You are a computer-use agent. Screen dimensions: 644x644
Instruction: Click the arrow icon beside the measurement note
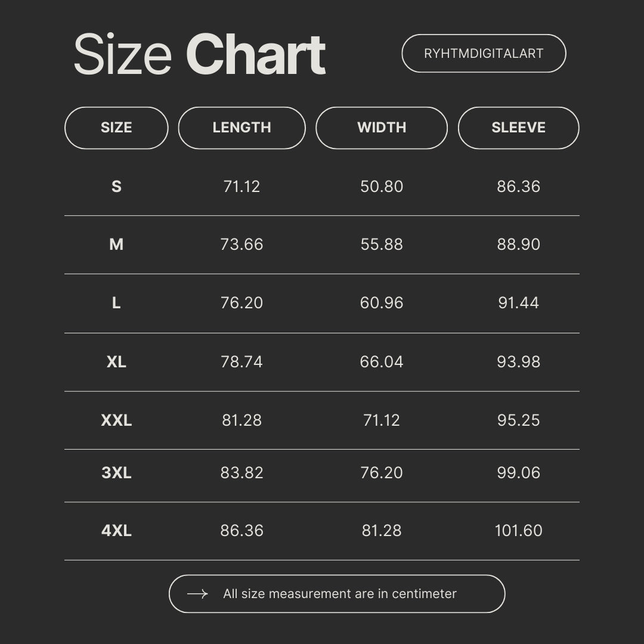tap(197, 594)
